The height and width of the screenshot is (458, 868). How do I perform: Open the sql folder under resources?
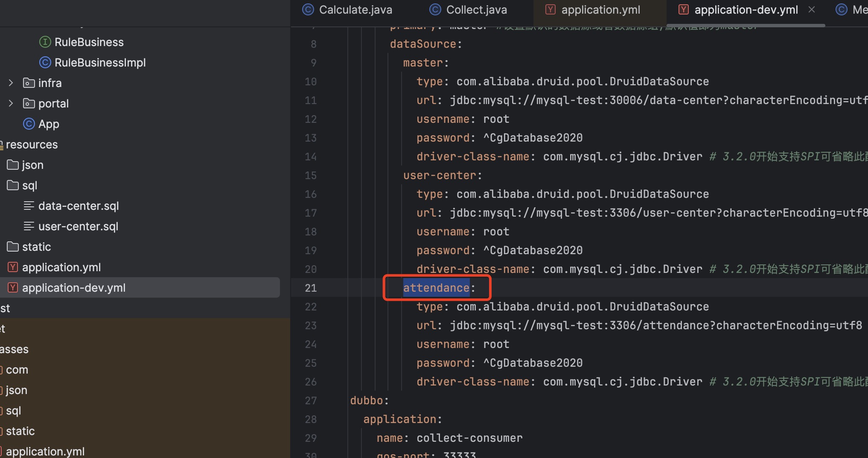(29, 186)
